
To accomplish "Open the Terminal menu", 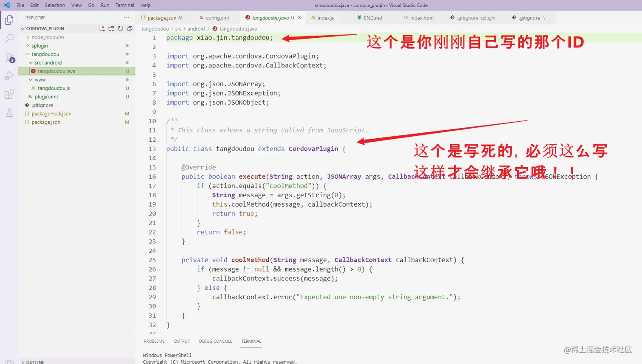I will (124, 5).
